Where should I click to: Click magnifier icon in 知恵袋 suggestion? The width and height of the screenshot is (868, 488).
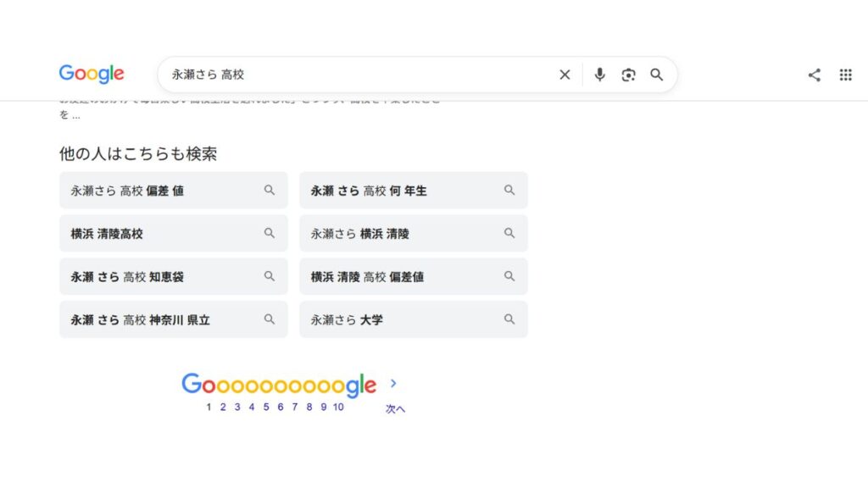pos(270,276)
